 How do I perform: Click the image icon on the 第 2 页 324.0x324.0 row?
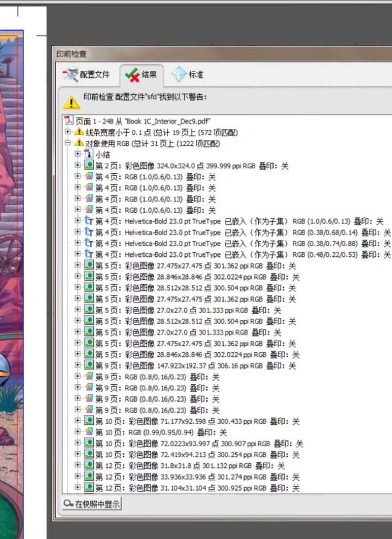[x=89, y=166]
